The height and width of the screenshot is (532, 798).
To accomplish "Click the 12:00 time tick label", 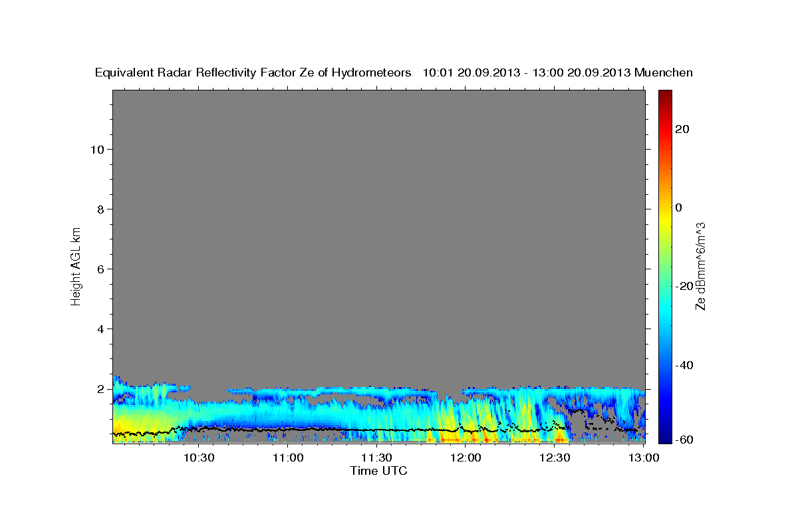I will click(466, 458).
